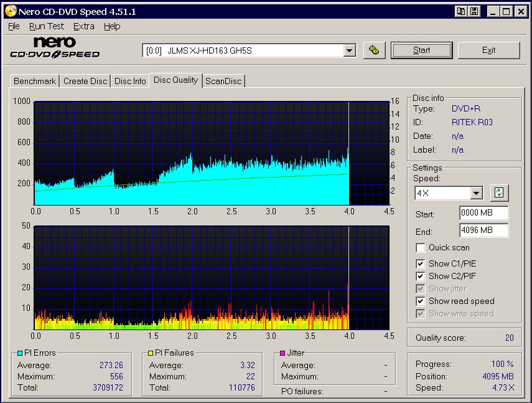Click PI Failures total 110776
The image size is (532, 403).
pyautogui.click(x=242, y=387)
